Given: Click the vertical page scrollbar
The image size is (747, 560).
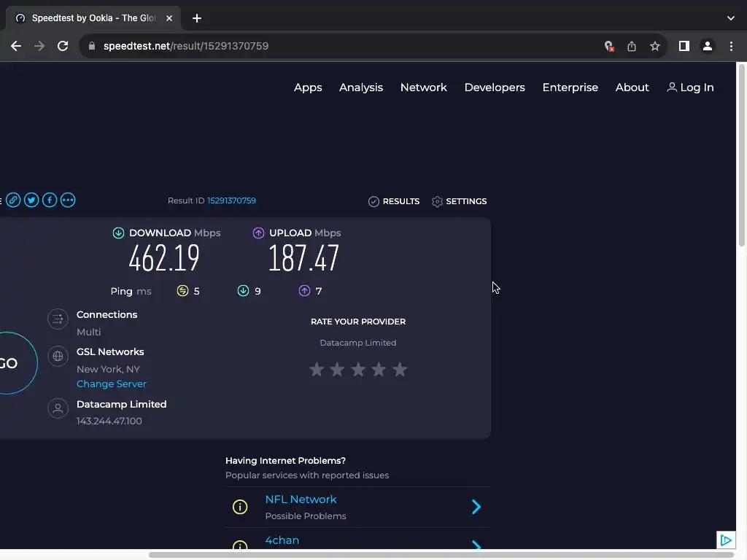Looking at the screenshot, I should pos(742,155).
